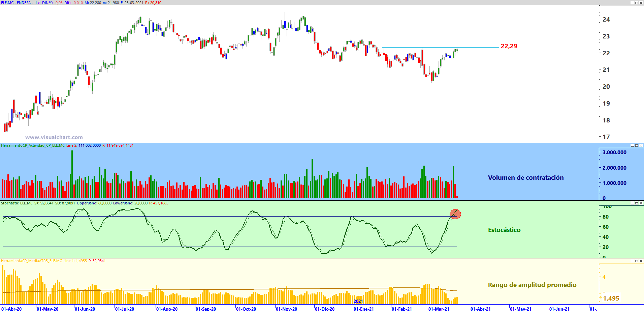Click the "UpperBand: 80,0000" value in Stochastic header

click(x=94, y=203)
